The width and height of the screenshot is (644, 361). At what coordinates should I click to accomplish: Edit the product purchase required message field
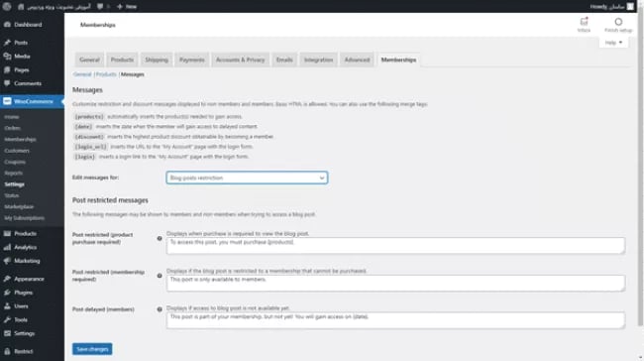coord(395,246)
